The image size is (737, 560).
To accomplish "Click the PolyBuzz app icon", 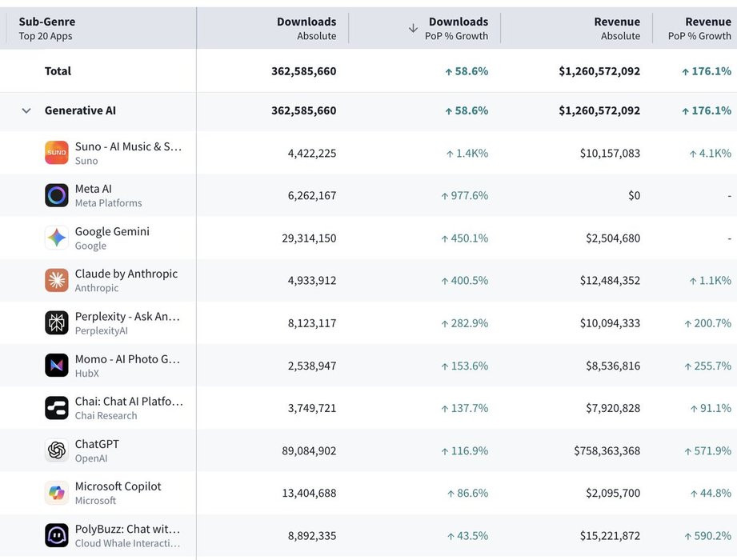I will tap(57, 535).
